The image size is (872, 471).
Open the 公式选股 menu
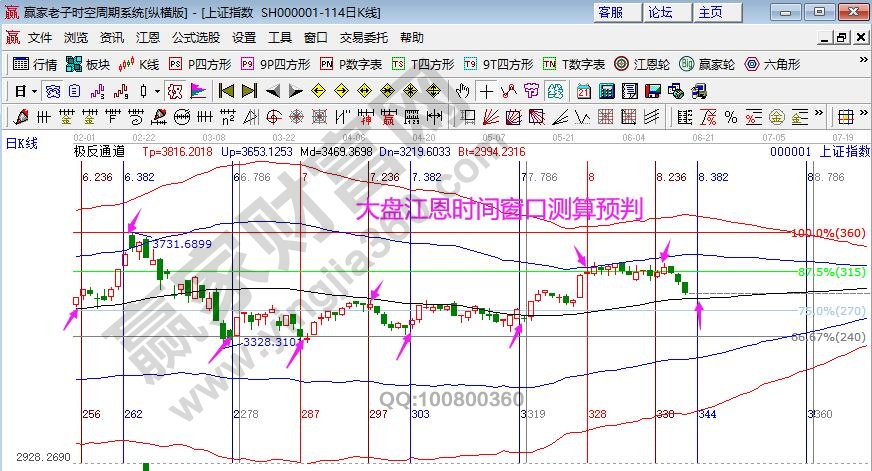(x=196, y=37)
